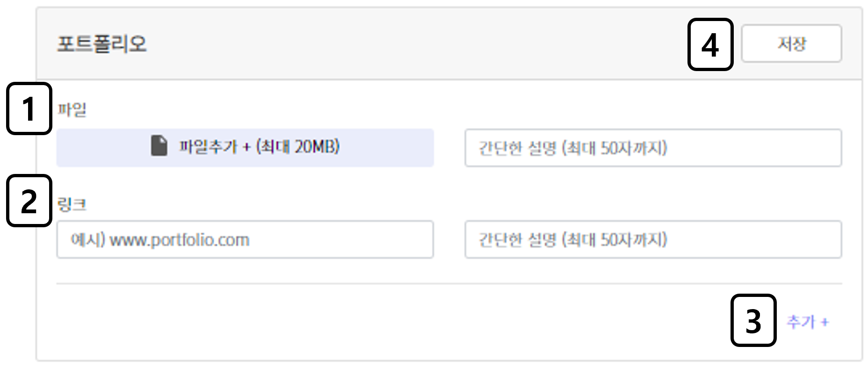Click the 링크 field label
868x368 pixels.
[72, 204]
